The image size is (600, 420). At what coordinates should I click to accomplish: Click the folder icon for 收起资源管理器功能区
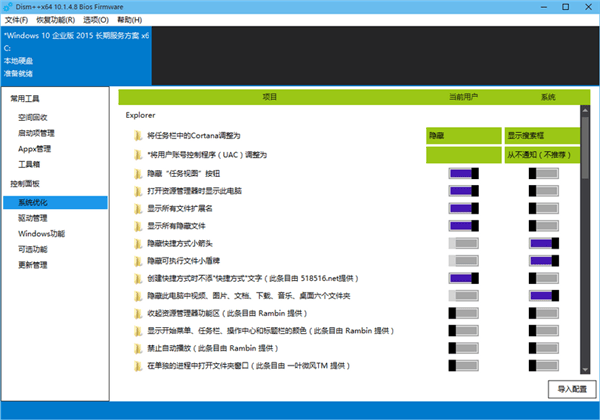[x=138, y=313]
